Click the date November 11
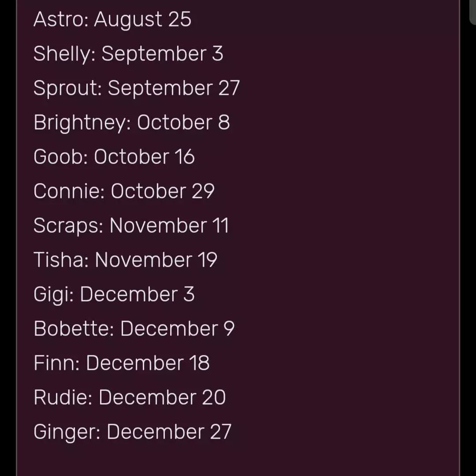This screenshot has height=476, width=476. coord(169,226)
